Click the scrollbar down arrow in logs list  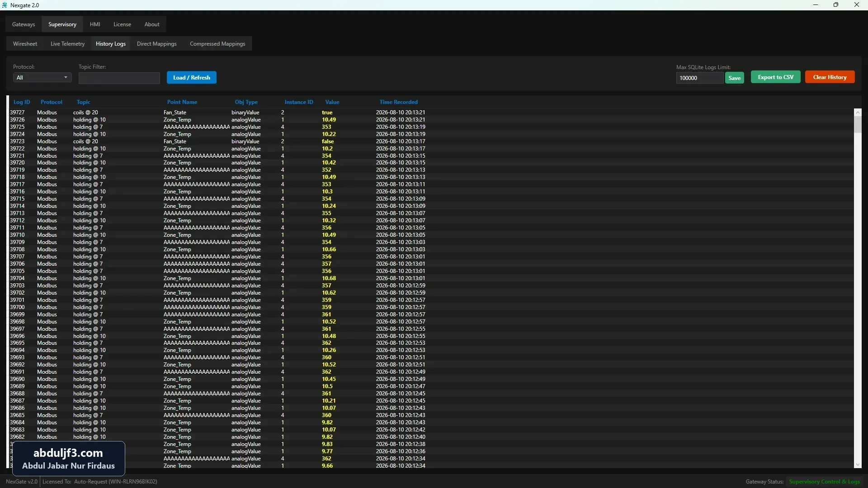point(858,465)
